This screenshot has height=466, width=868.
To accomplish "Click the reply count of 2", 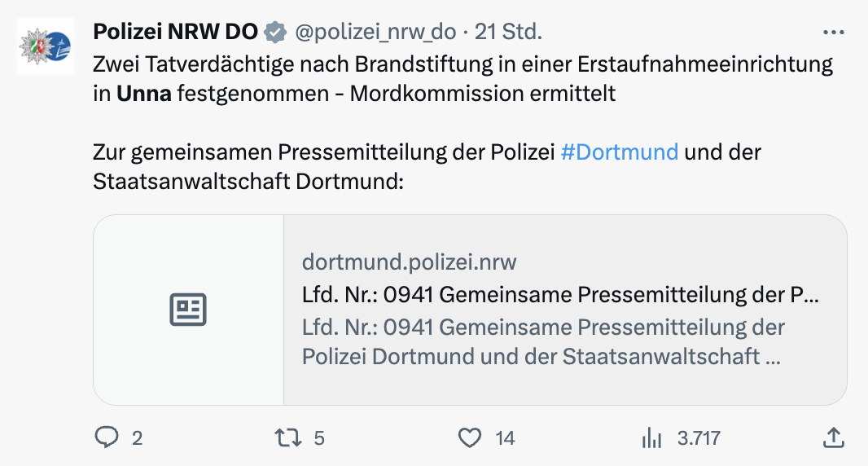I will [137, 438].
